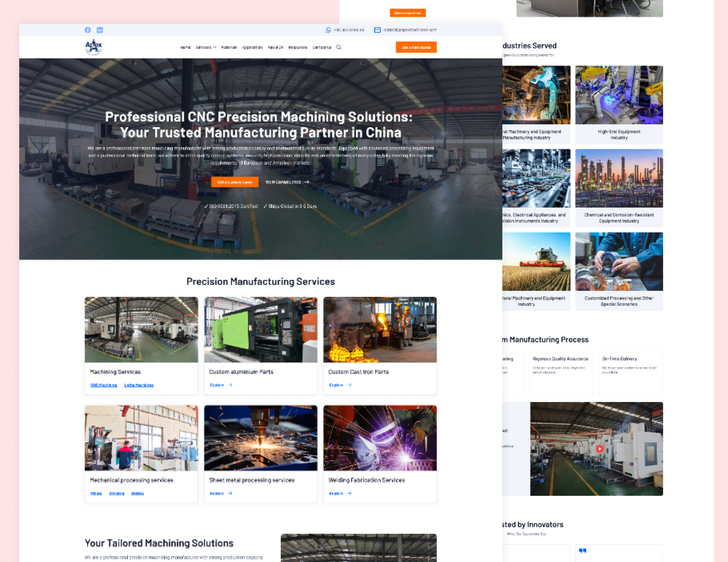Click the Apex logo
Viewport: 728px width, 562px height.
point(94,47)
